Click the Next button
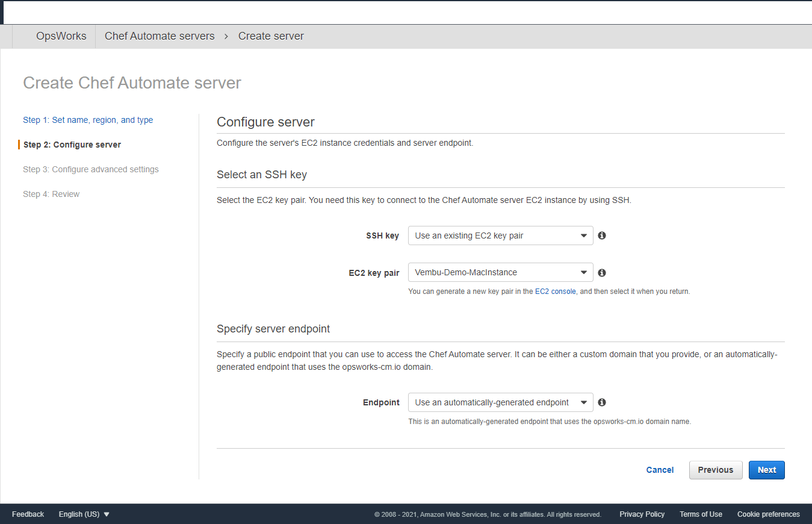 767,470
